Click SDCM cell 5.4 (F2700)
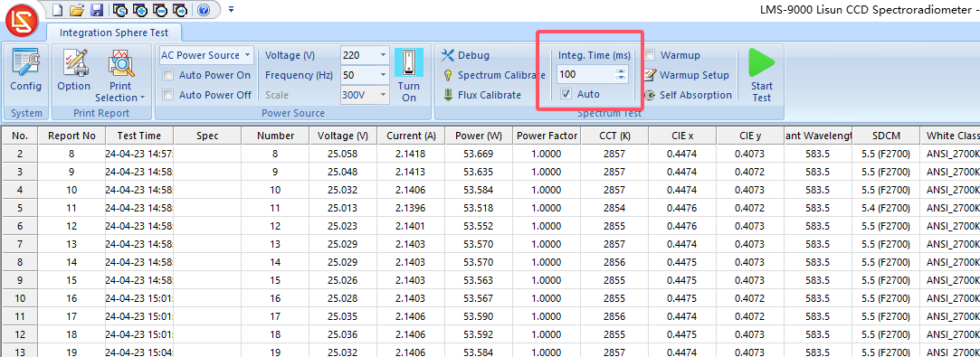This screenshot has width=980, height=357. coord(886,207)
